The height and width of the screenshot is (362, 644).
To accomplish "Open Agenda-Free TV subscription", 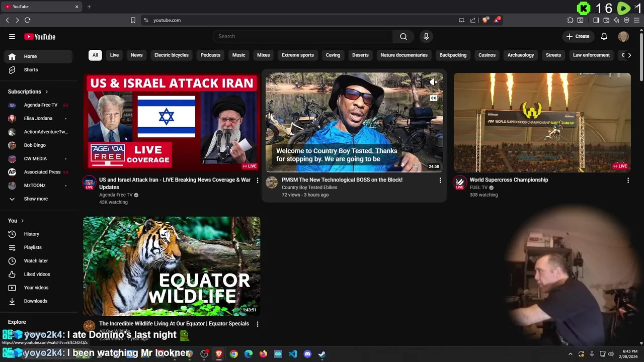I will (38, 105).
